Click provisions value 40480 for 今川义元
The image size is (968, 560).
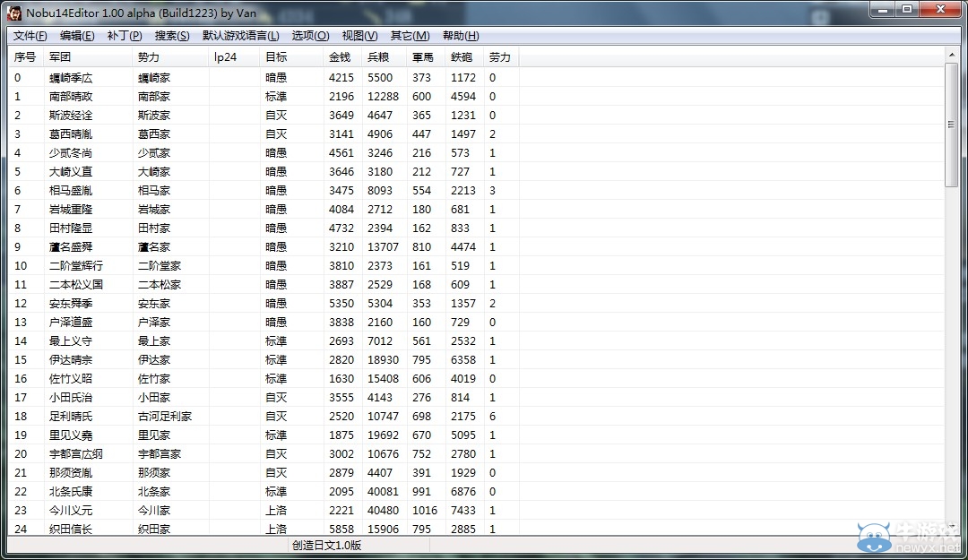coord(384,511)
